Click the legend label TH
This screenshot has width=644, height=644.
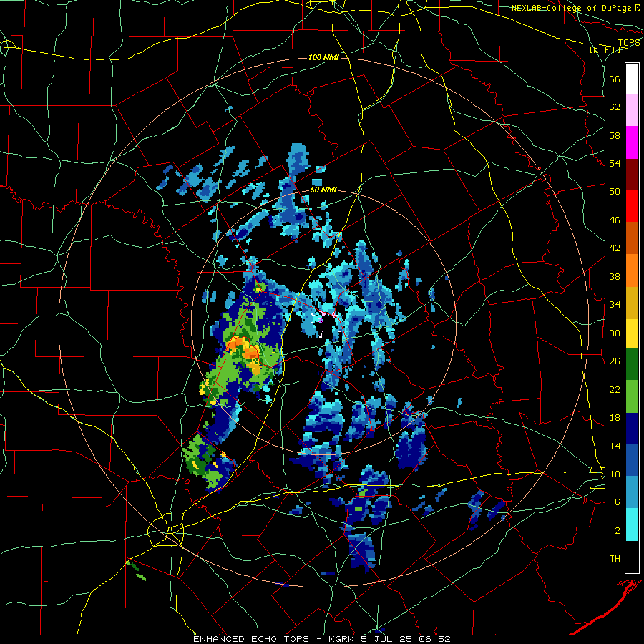615,559
